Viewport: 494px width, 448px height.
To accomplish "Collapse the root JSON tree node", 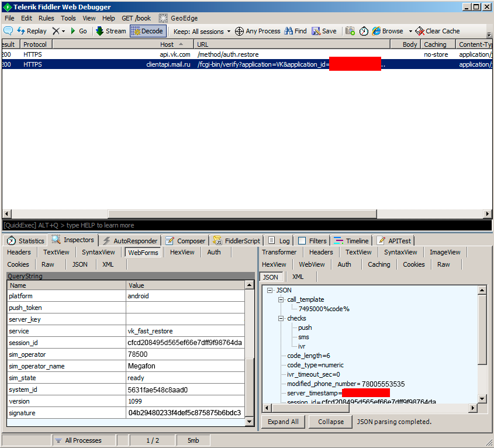I will click(x=270, y=290).
